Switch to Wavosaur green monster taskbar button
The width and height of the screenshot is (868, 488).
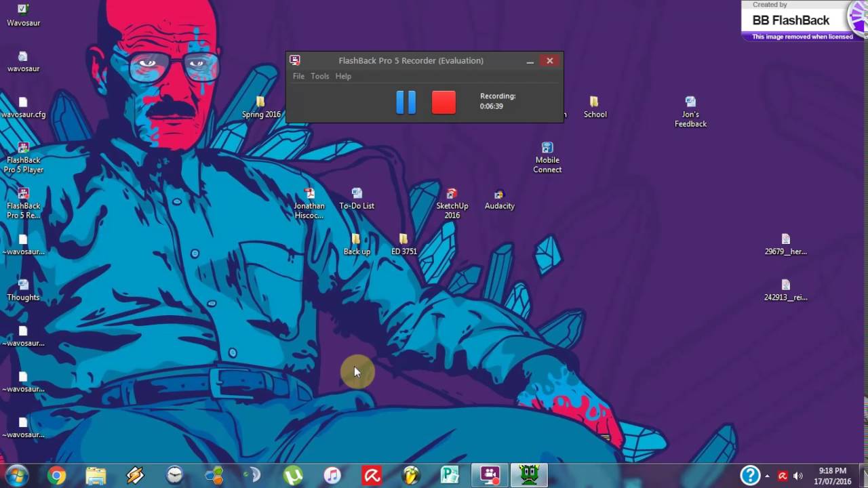tap(529, 476)
